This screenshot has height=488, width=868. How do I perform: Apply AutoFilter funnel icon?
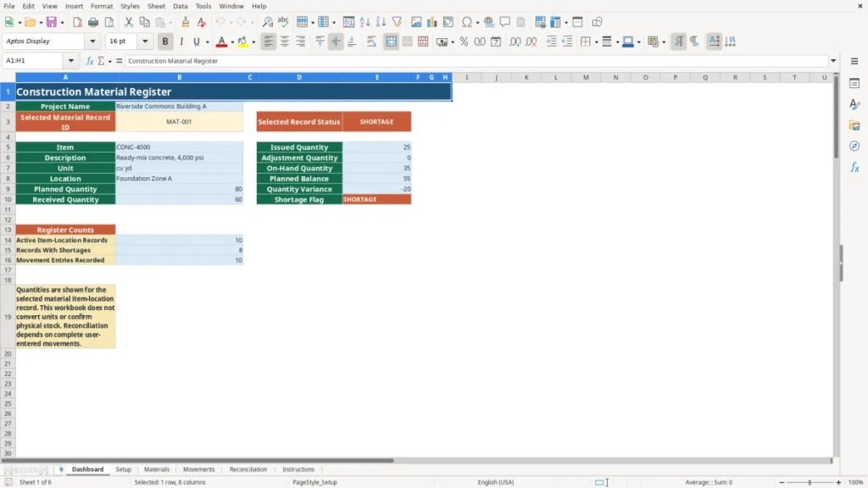click(397, 22)
